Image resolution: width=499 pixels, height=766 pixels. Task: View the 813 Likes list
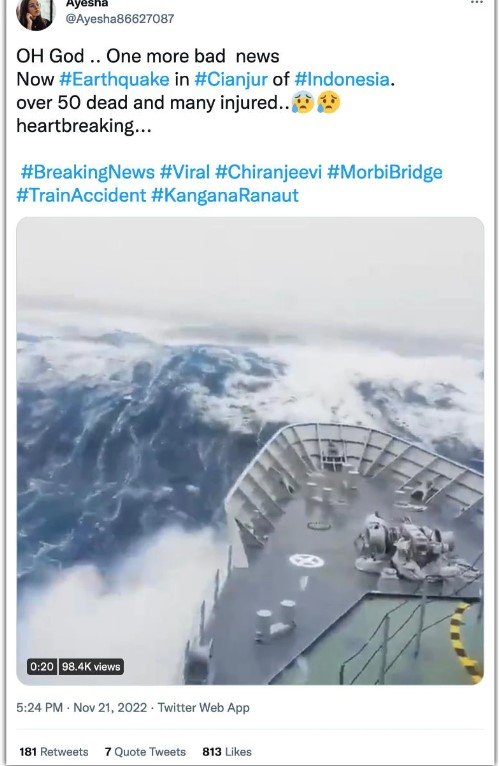[x=227, y=752]
